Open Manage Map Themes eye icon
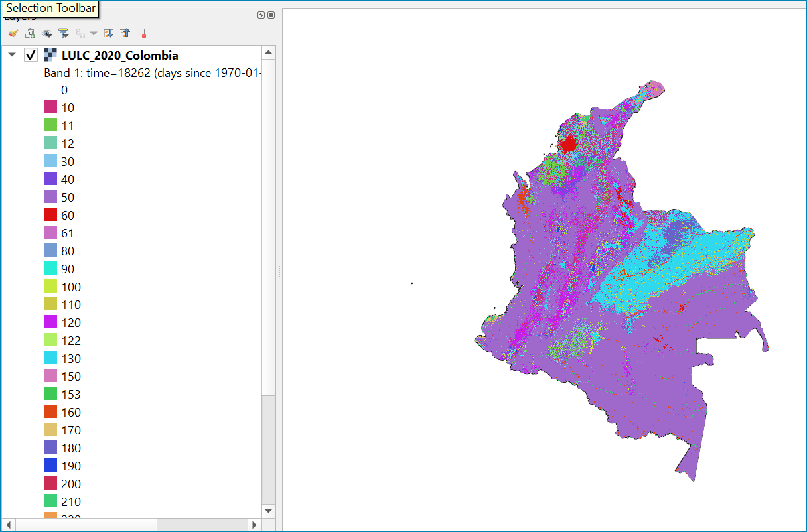The image size is (807, 532). [46, 33]
